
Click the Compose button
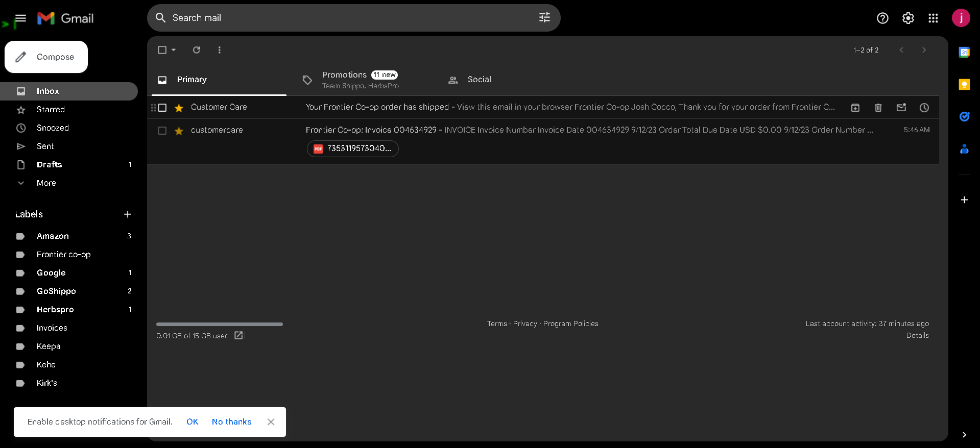(x=46, y=57)
